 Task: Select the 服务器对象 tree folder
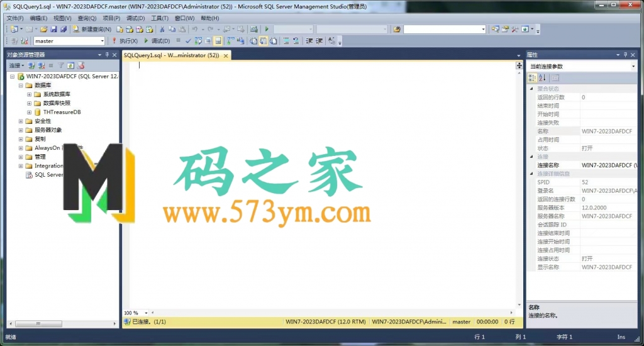(x=48, y=130)
